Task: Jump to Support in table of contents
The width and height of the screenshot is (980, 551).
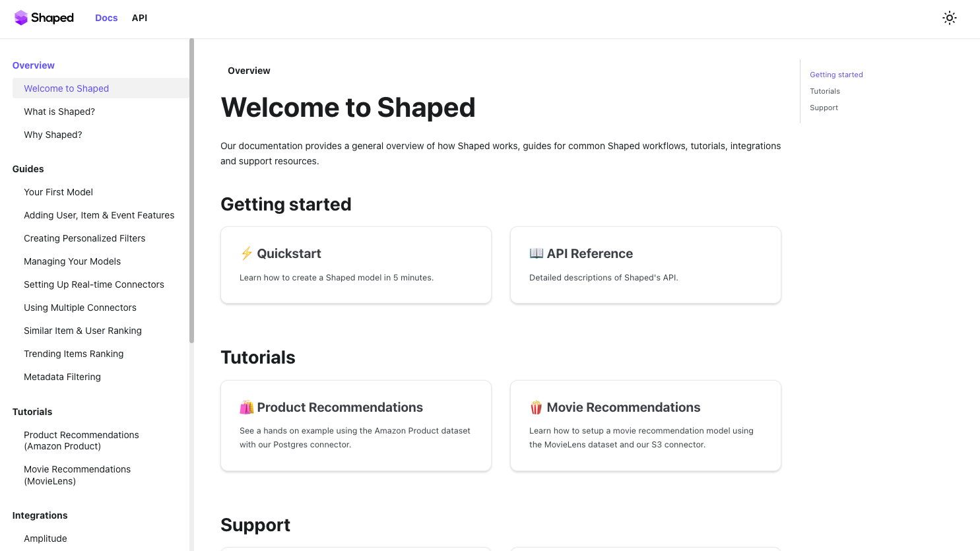Action: (824, 108)
